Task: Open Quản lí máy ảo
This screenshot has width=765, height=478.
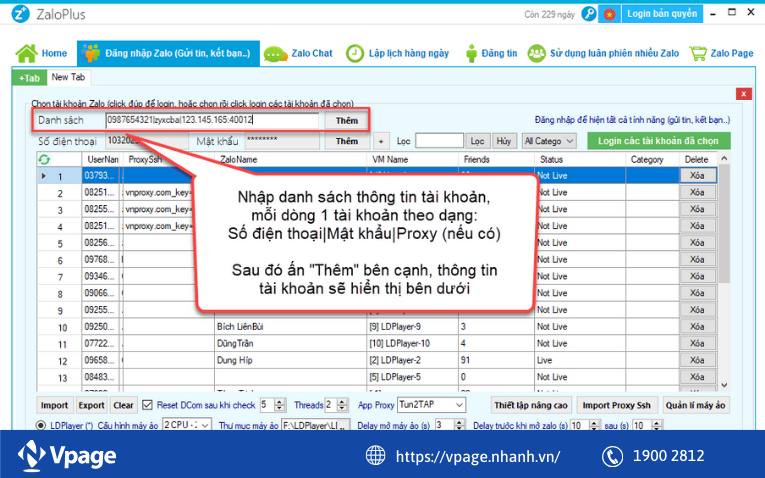Action: [x=695, y=405]
